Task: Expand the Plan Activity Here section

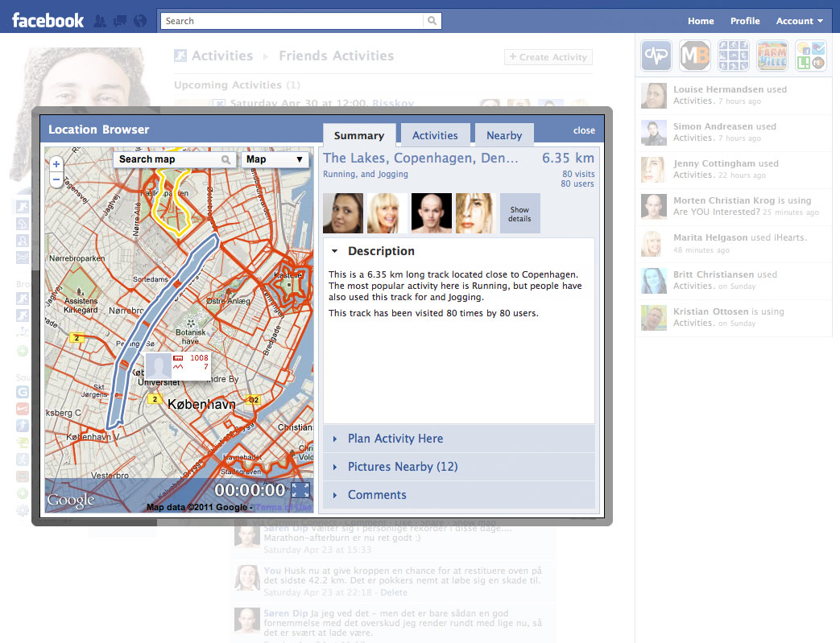Action: (x=395, y=439)
